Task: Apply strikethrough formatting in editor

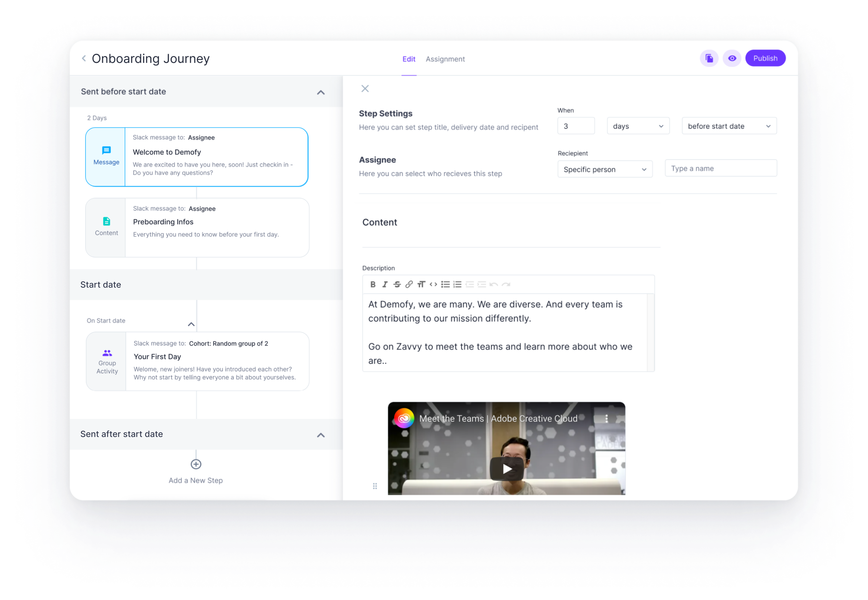Action: click(397, 284)
